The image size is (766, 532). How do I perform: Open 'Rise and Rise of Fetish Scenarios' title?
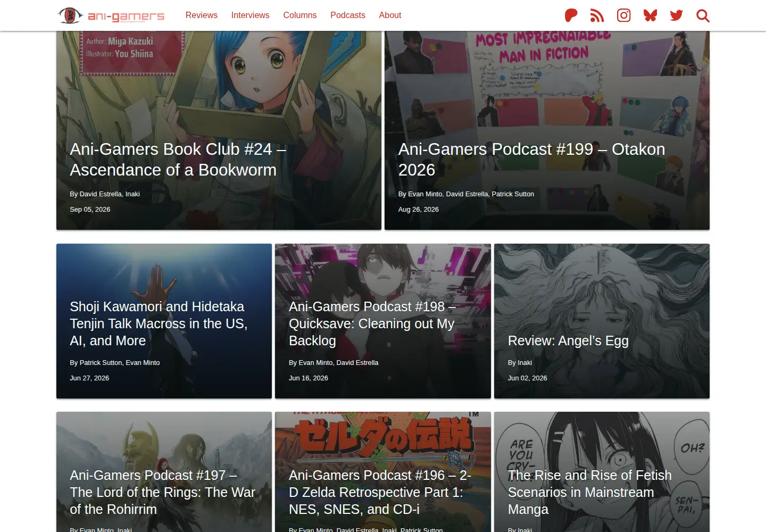click(590, 492)
